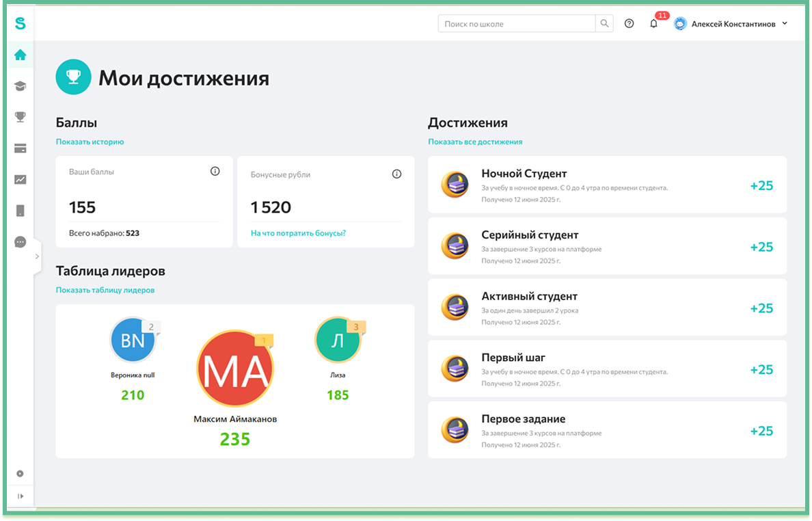The height and width of the screenshot is (521, 812).
Task: Click 'На что потратить бонусы?' link
Action: point(298,233)
